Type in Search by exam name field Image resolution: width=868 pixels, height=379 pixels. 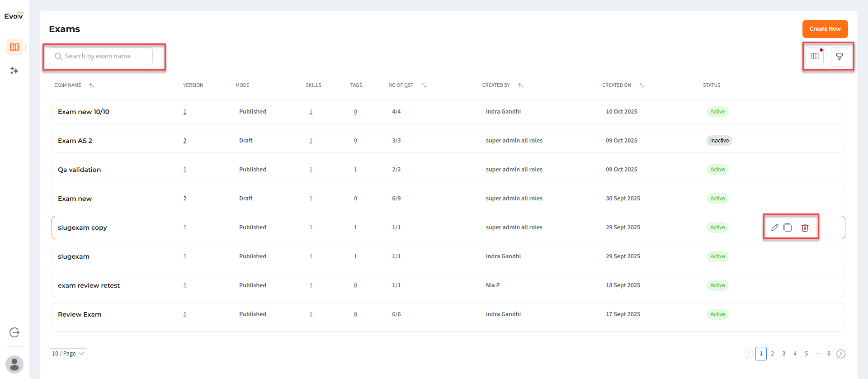[x=101, y=56]
